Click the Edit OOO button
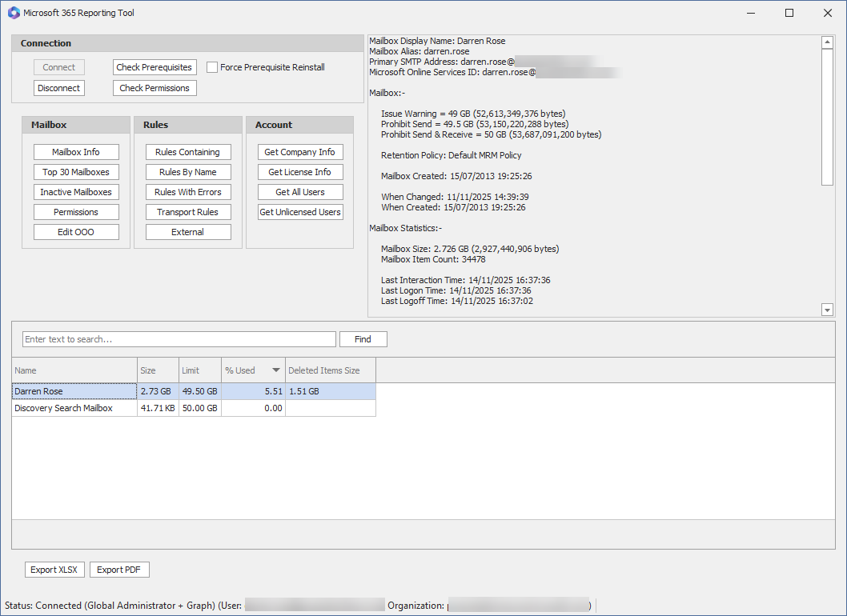Viewport: 847px width, 616px height. [76, 232]
